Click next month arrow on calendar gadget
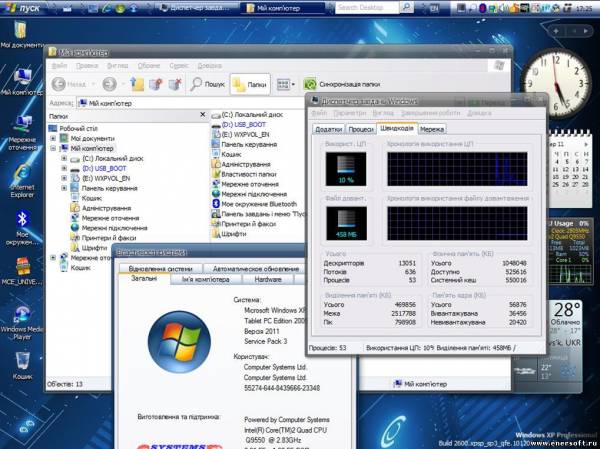600x449 pixels. click(586, 144)
